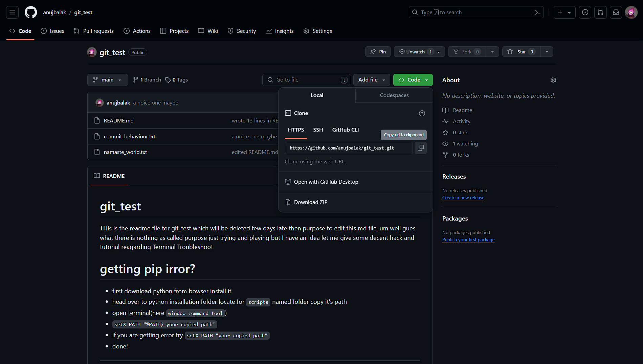The height and width of the screenshot is (364, 643).
Task: Open the Projects tab
Action: [x=174, y=31]
